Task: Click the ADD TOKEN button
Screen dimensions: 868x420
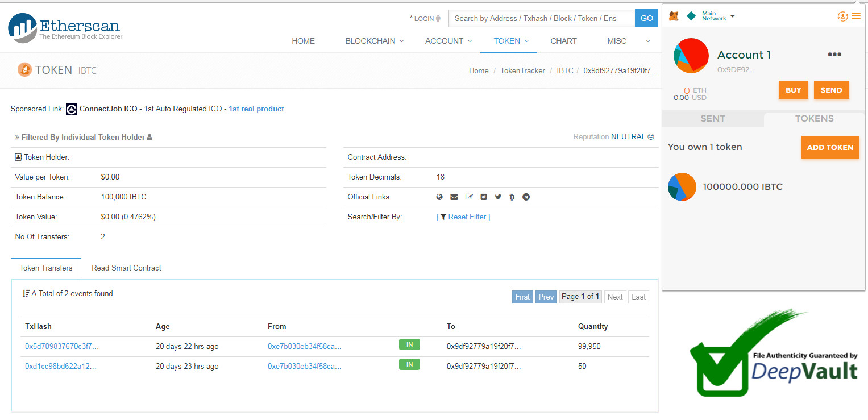Action: tap(830, 148)
